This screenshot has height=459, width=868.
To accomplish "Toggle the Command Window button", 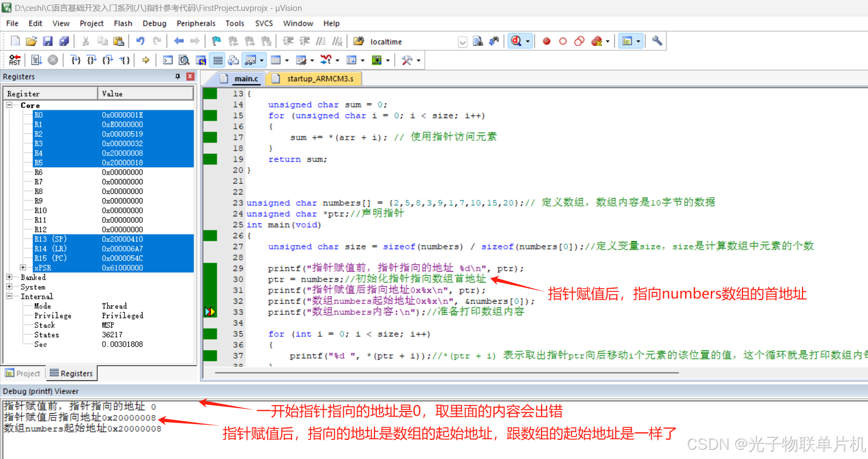I will tap(168, 60).
